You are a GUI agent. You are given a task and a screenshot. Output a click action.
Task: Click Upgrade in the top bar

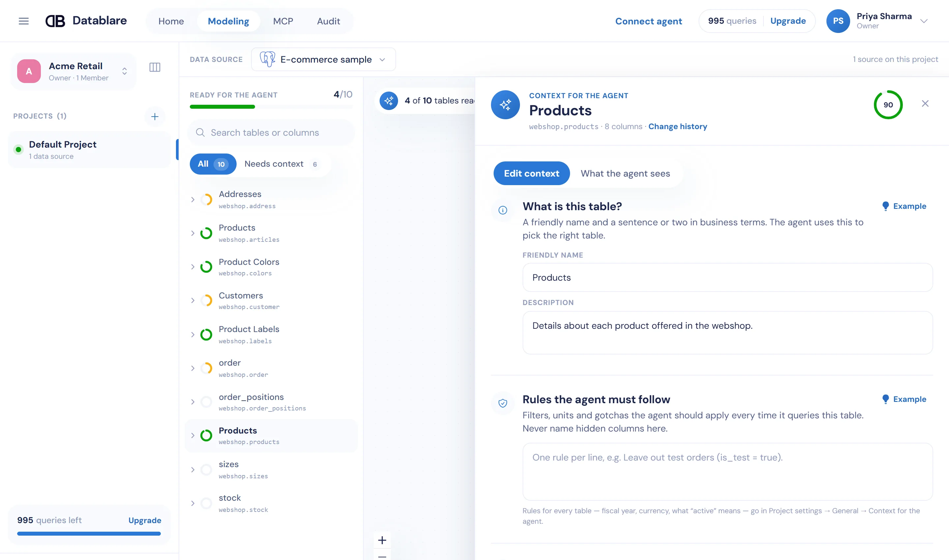coord(788,21)
